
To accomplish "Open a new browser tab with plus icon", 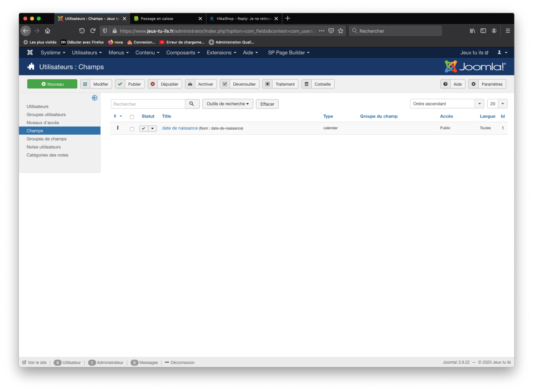I will point(288,19).
